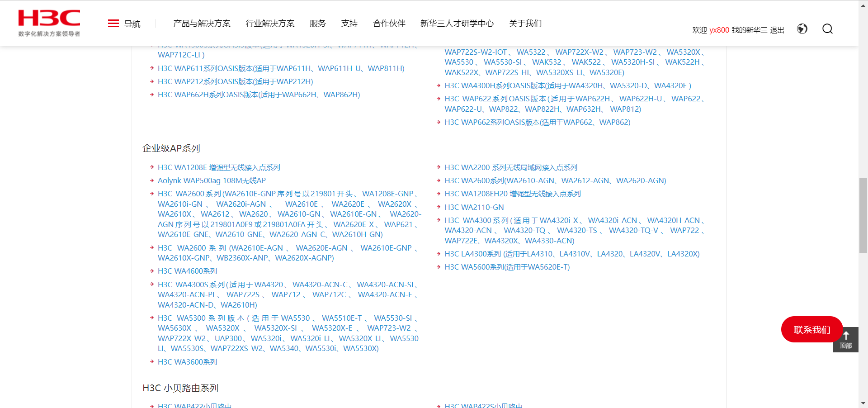Open H3C WAP662系列OASIS版本 link
The image size is (868, 408).
click(x=538, y=122)
